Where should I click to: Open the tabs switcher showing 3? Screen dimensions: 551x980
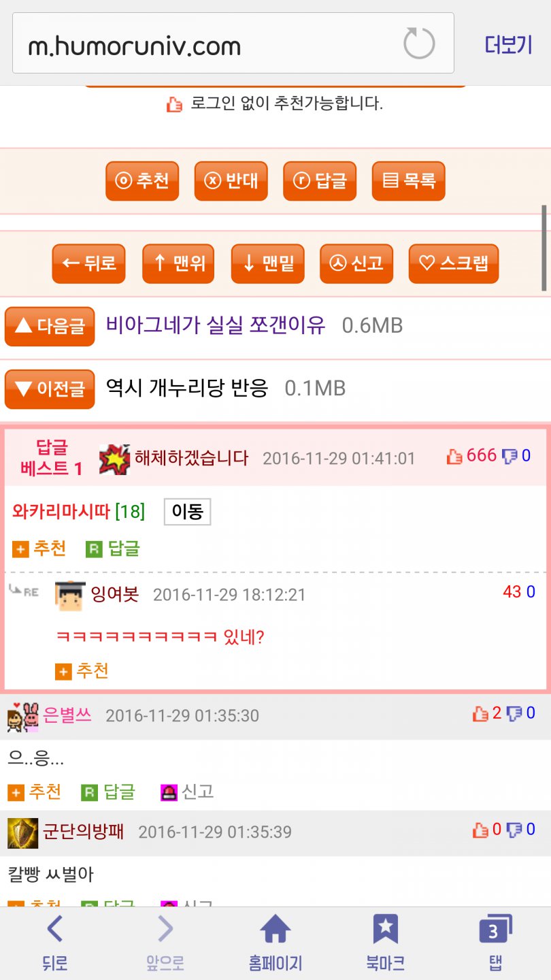(x=495, y=943)
